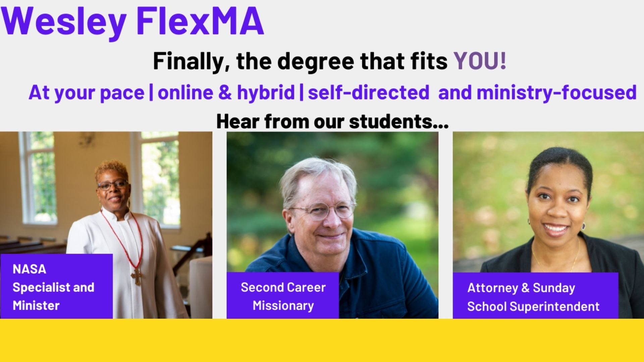This screenshot has width=644, height=362.
Task: Open the minister in white robe photo
Action: [106, 225]
